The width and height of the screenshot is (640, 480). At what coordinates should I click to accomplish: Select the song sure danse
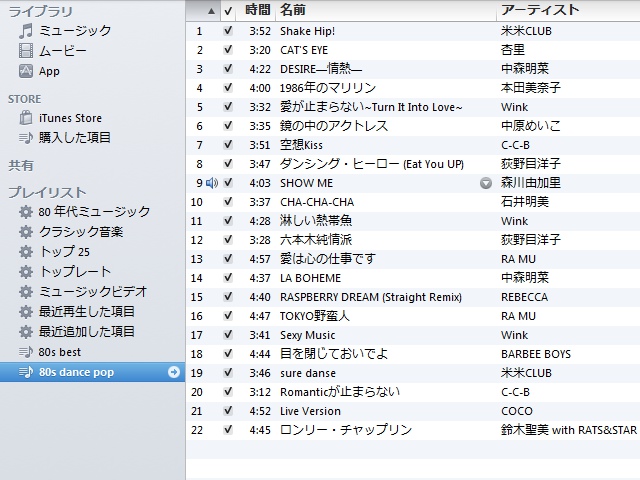(308, 373)
